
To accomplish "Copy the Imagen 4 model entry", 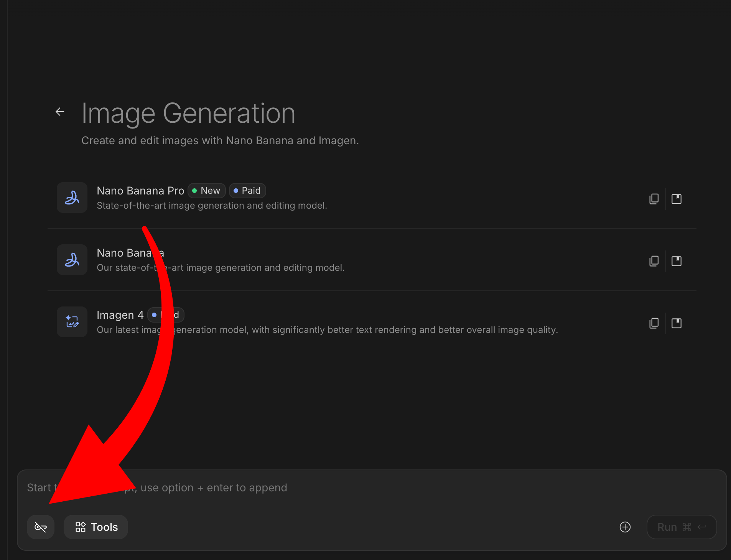I will [654, 323].
